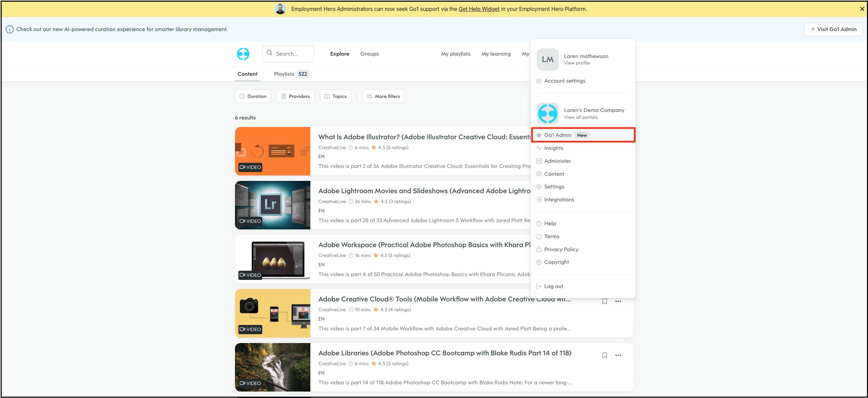Image resolution: width=868 pixels, height=398 pixels.
Task: Close the yellow announcement banner
Action: [x=862, y=9]
